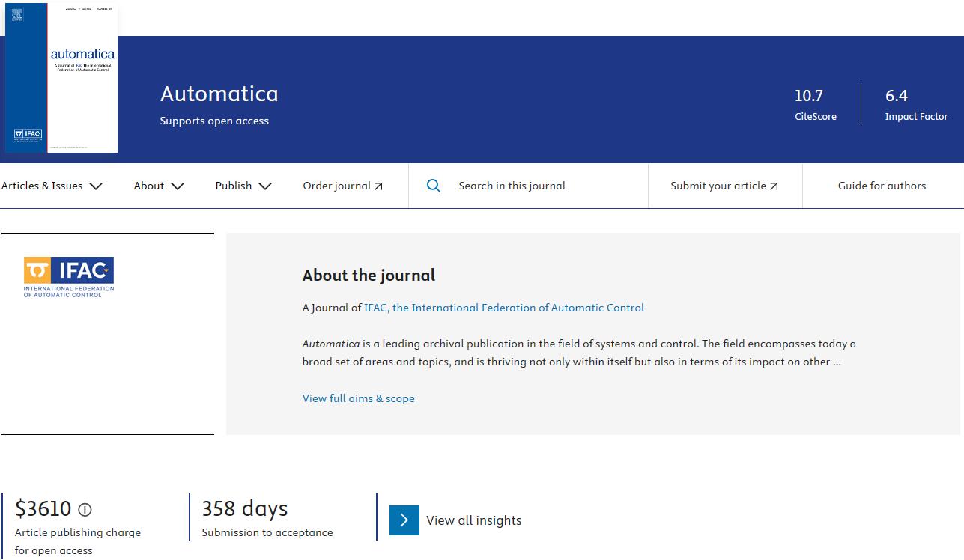
Task: Click the external arrow icon beside Order journal
Action: (378, 186)
